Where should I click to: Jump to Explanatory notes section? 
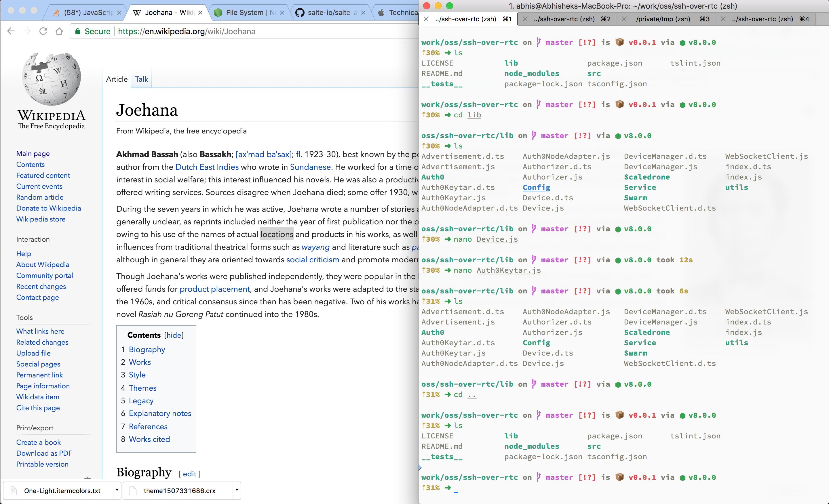160,414
